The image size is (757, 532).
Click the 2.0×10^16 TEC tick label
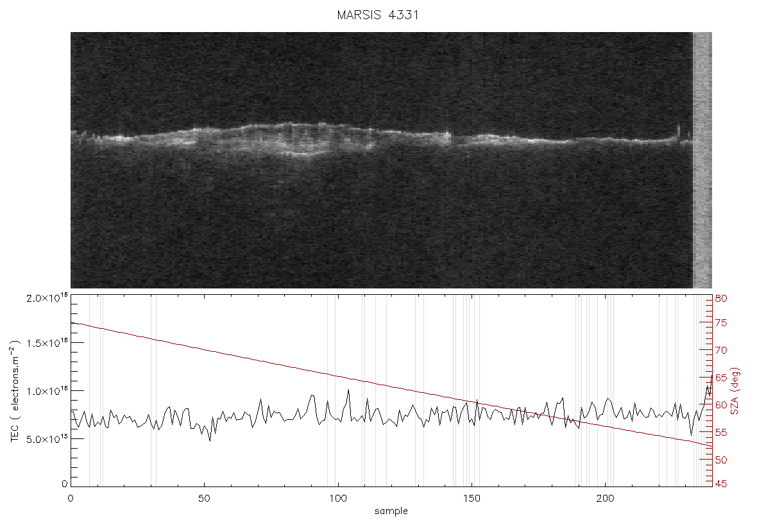(47, 297)
